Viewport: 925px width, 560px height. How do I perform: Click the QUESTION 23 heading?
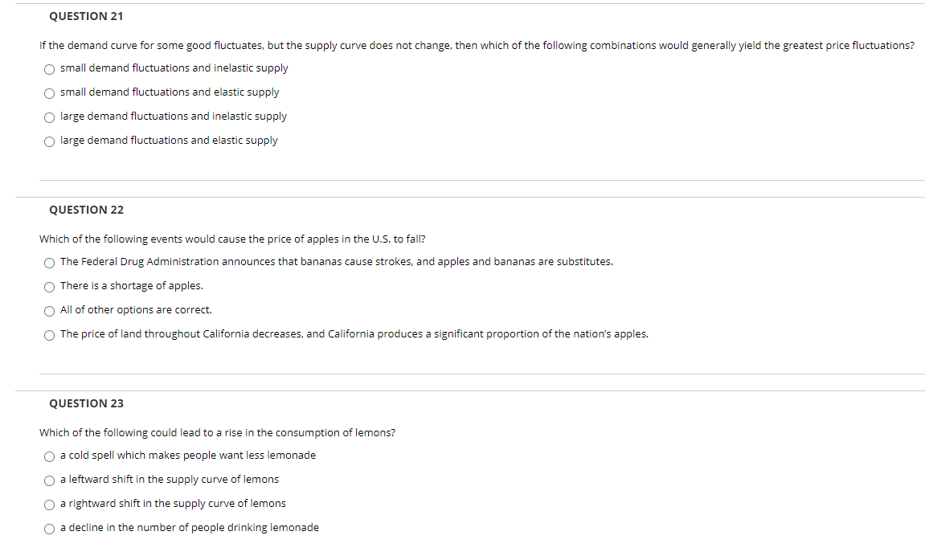click(86, 403)
